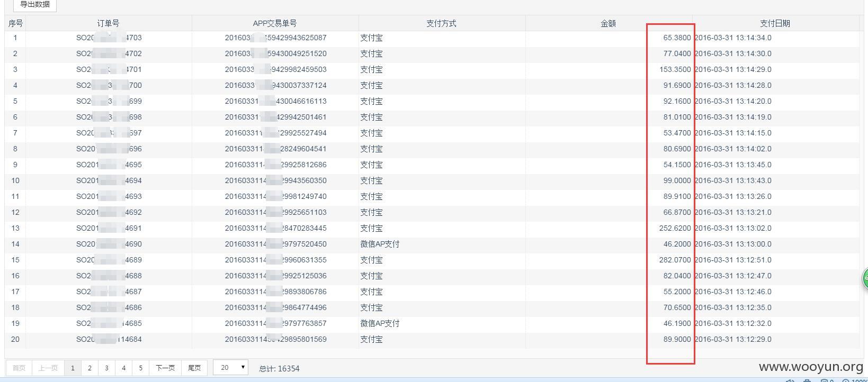868x382 pixels.
Task: Click order number ending 4690
Action: point(109,244)
